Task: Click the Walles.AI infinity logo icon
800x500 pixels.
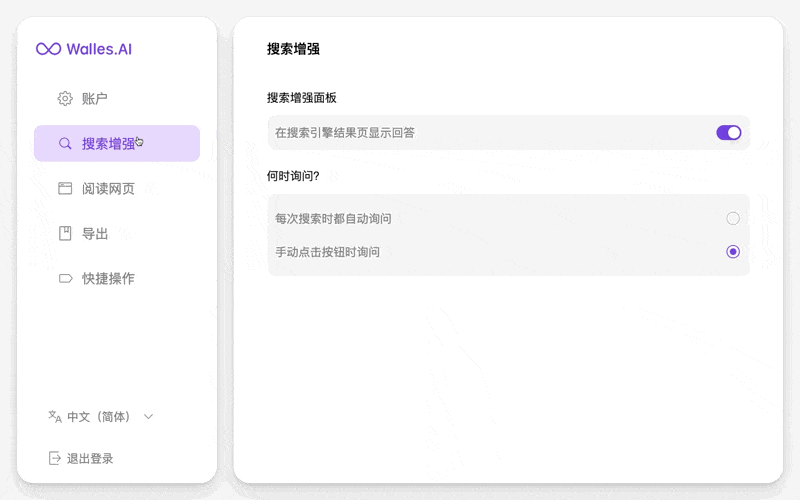Action: (48, 49)
